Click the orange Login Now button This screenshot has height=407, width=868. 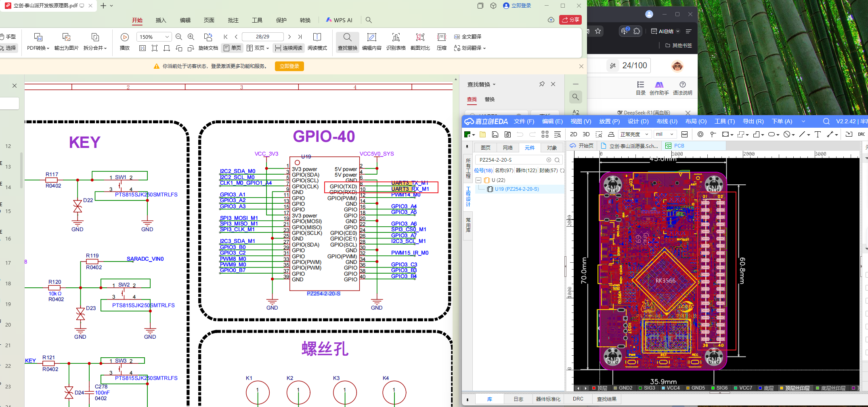click(x=289, y=66)
